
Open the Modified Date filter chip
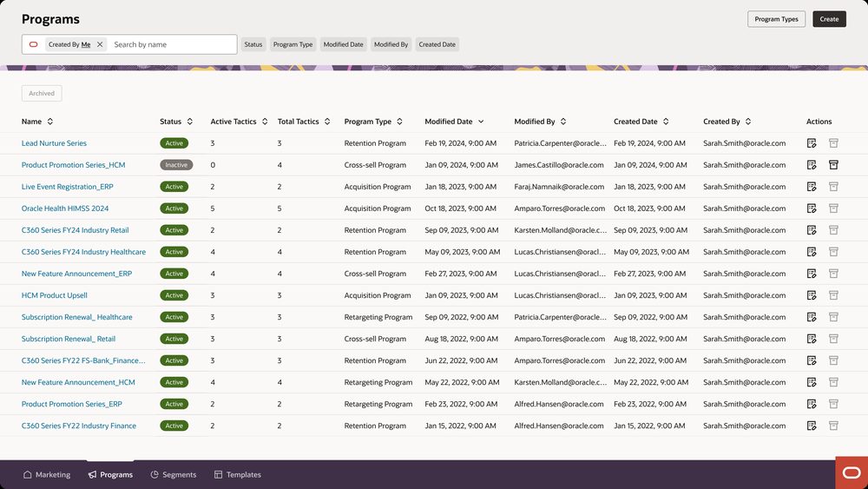tap(343, 44)
